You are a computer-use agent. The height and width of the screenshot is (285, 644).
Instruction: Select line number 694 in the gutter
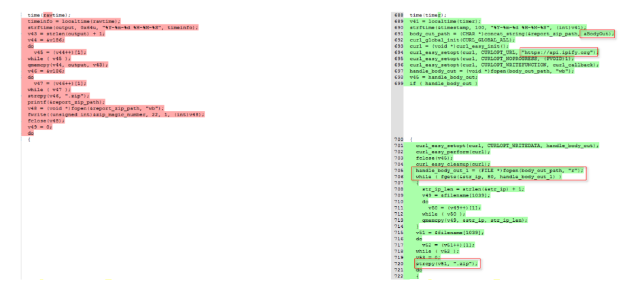click(399, 58)
